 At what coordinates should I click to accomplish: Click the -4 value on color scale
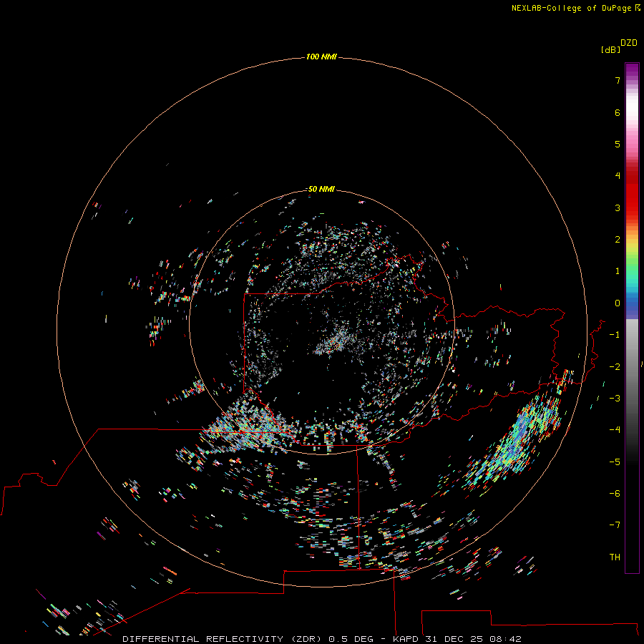615,429
